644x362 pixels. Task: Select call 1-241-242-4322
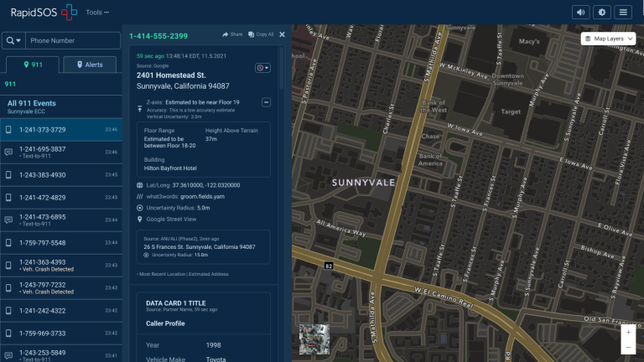61,311
